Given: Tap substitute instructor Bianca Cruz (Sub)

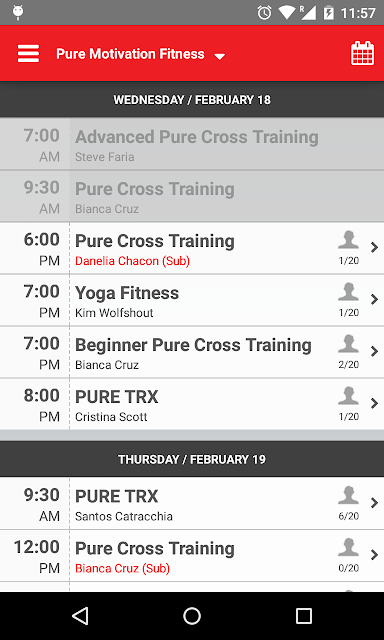Looking at the screenshot, I should pos(122,568).
